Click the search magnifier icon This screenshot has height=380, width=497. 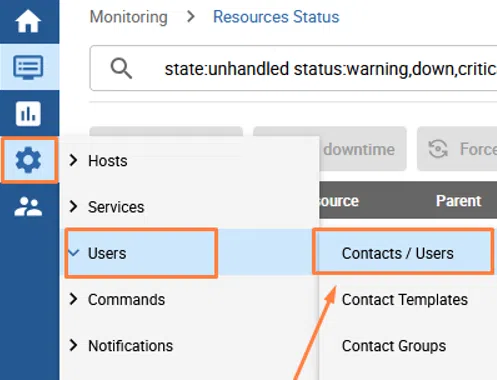pos(121,68)
